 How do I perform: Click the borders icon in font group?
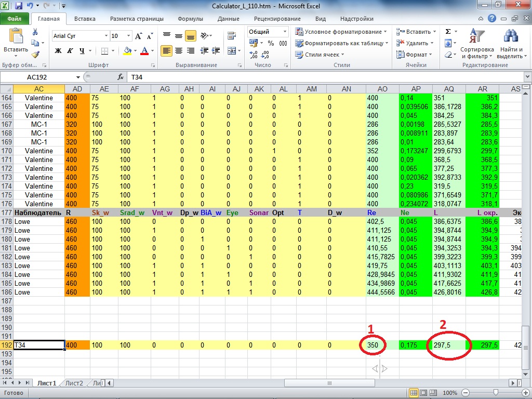[104, 51]
